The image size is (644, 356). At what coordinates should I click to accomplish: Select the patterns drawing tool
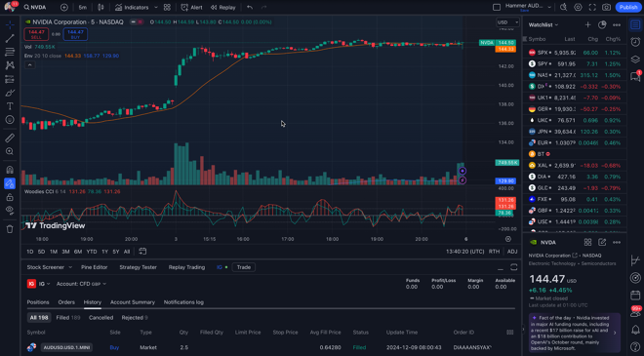tap(10, 65)
